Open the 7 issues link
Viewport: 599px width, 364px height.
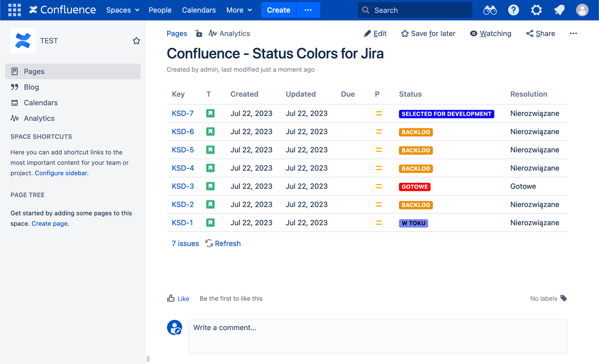pos(185,243)
